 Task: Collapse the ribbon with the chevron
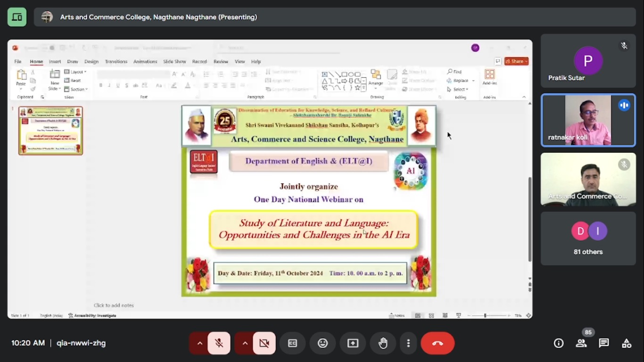524,97
